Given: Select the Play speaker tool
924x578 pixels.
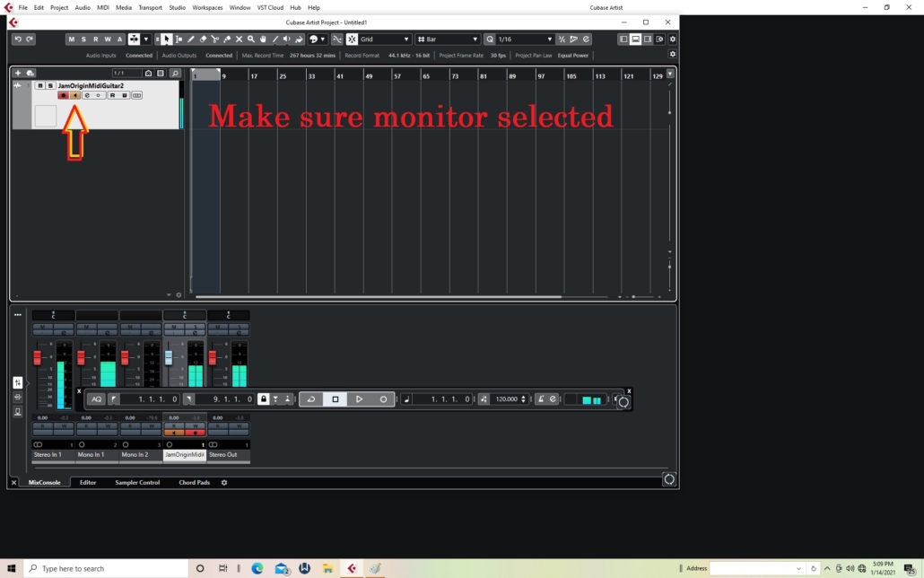Looking at the screenshot, I should point(287,39).
